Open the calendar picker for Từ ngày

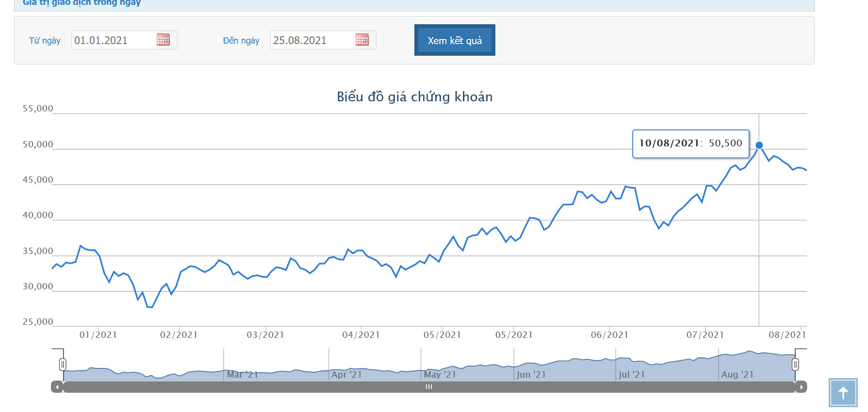coord(163,40)
